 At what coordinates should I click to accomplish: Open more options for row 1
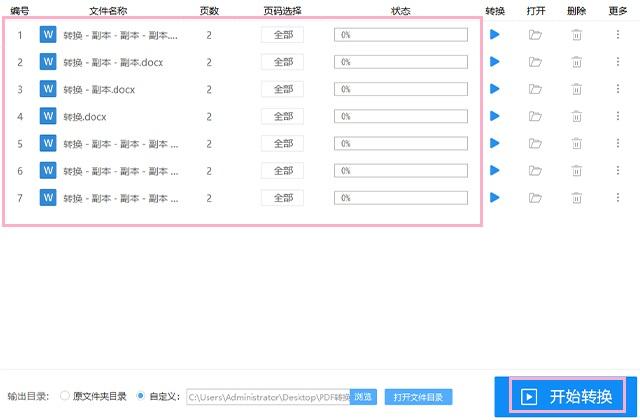[618, 35]
